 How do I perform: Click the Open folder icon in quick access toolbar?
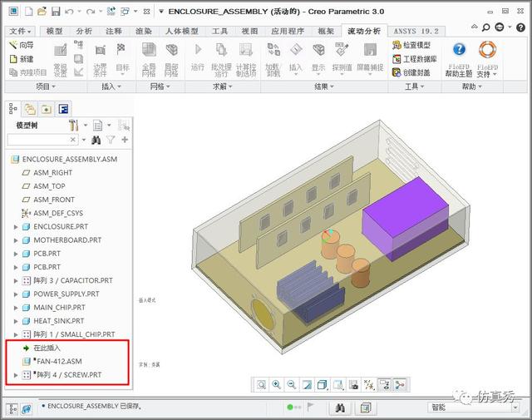point(42,11)
